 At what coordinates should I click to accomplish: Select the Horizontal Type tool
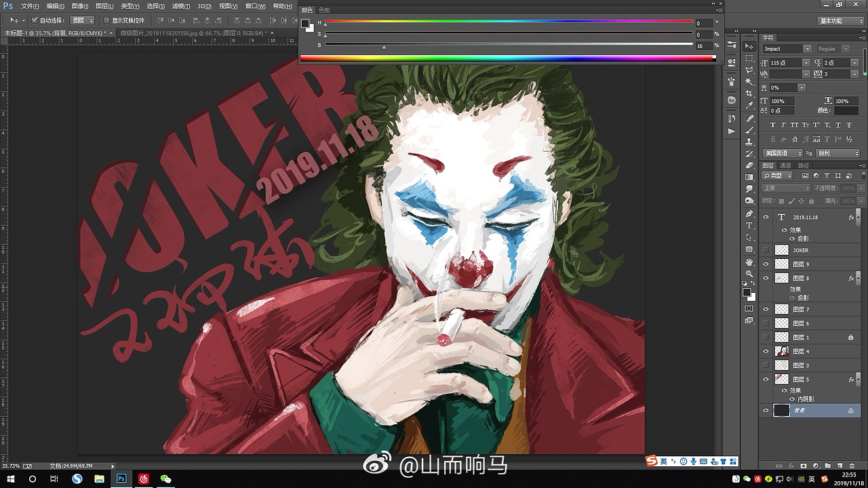[749, 226]
